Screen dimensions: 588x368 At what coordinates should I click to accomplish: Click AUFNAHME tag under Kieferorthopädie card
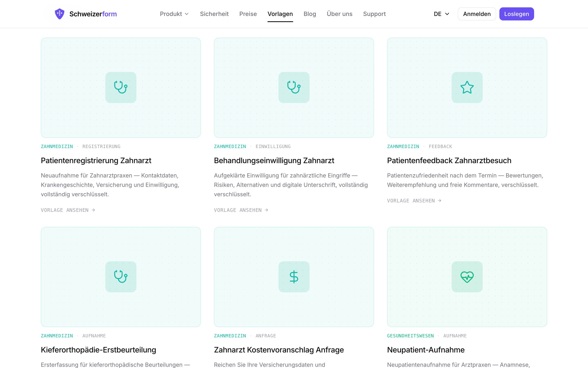pos(94,336)
